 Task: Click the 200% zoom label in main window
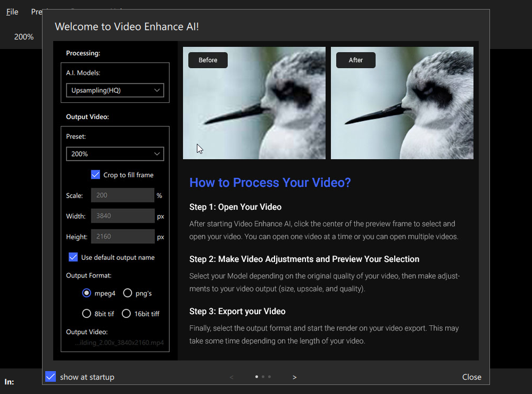(24, 37)
